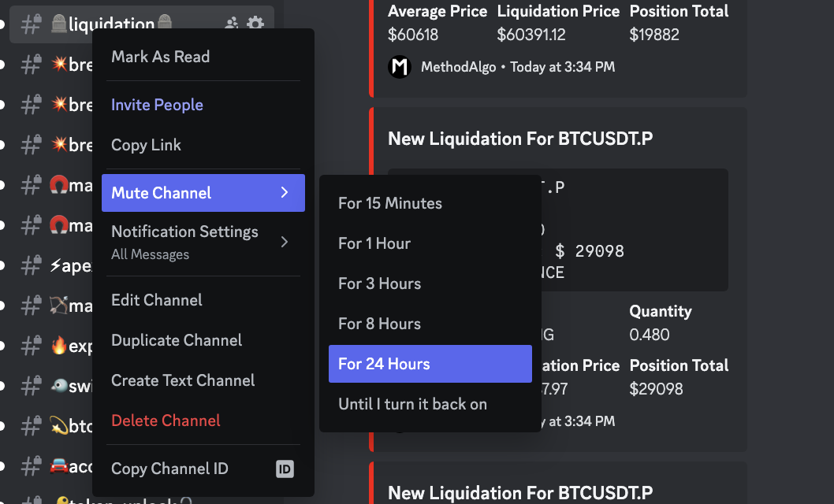834x504 pixels.
Task: Click the ID badge icon in the menu
Action: [x=285, y=469]
